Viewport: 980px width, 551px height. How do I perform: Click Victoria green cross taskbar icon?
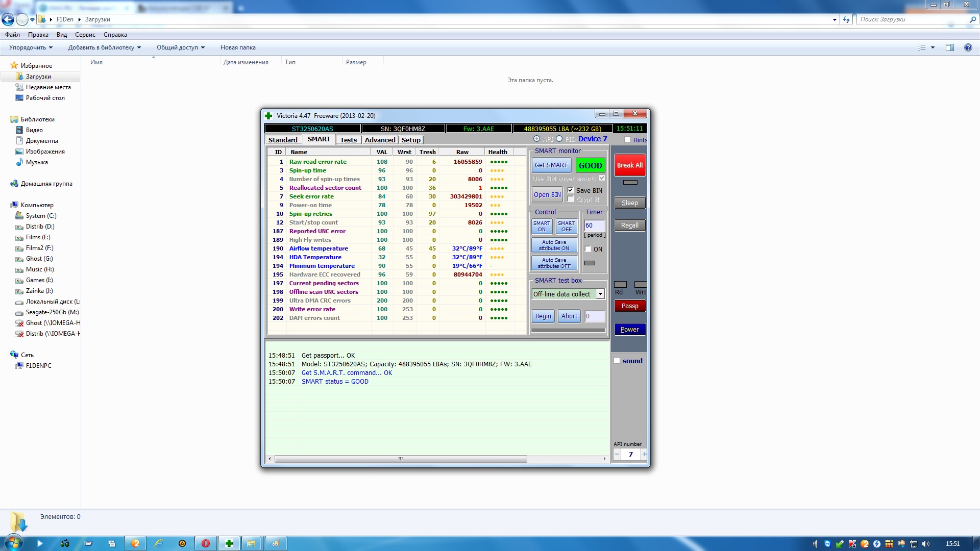click(x=229, y=543)
